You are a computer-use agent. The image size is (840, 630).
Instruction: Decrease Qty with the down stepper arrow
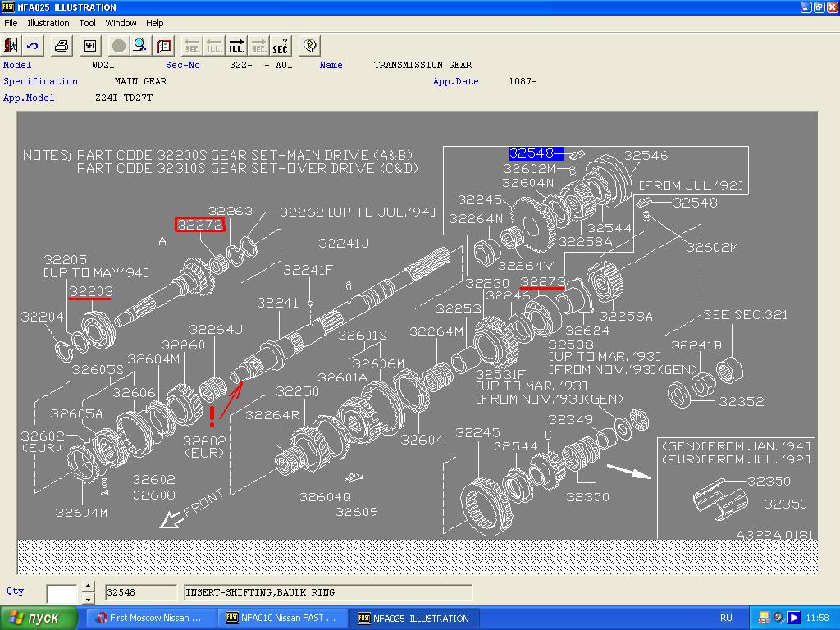click(x=89, y=598)
